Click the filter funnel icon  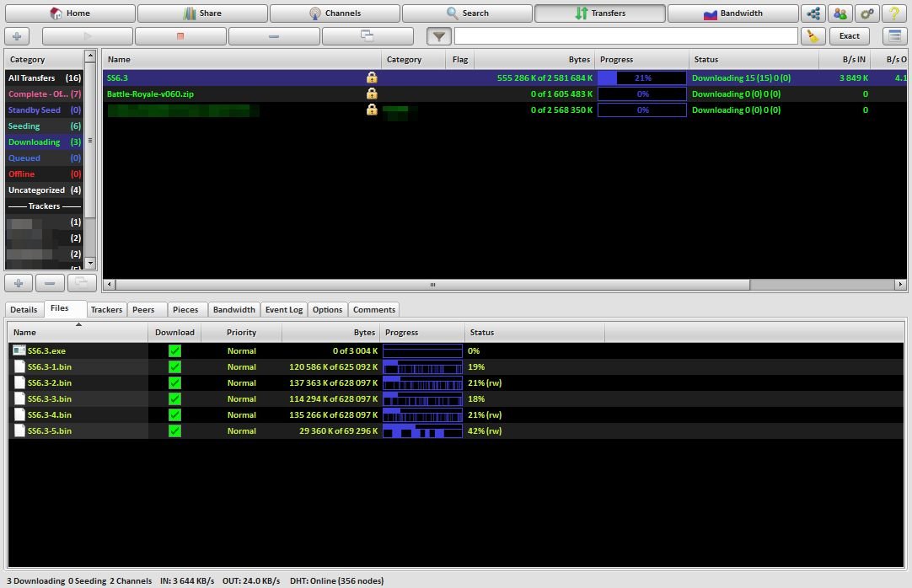click(x=438, y=36)
